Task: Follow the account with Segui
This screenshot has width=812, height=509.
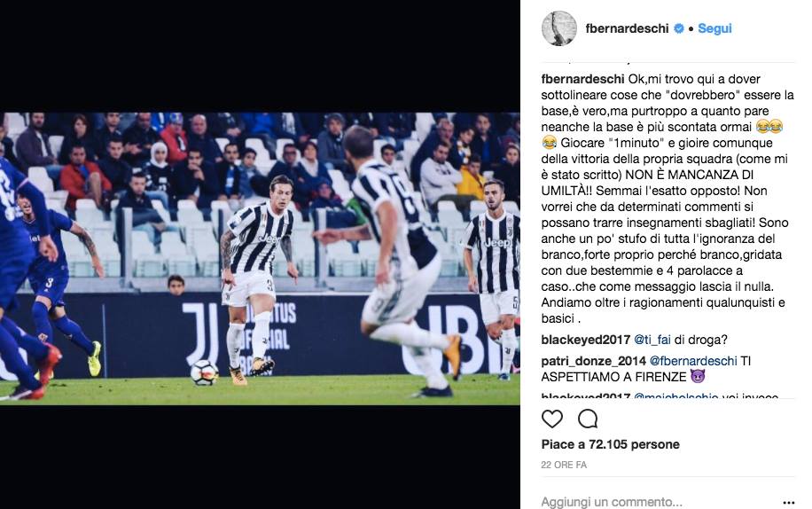Action: [714, 28]
